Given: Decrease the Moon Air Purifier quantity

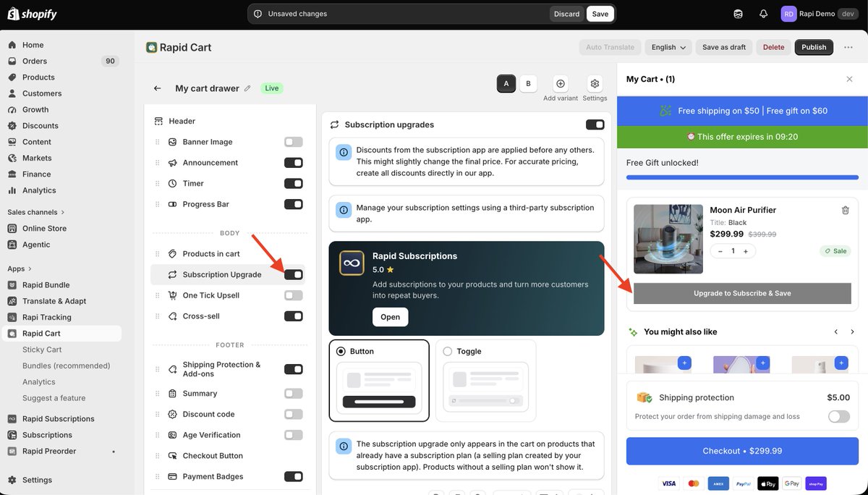Looking at the screenshot, I should point(720,251).
